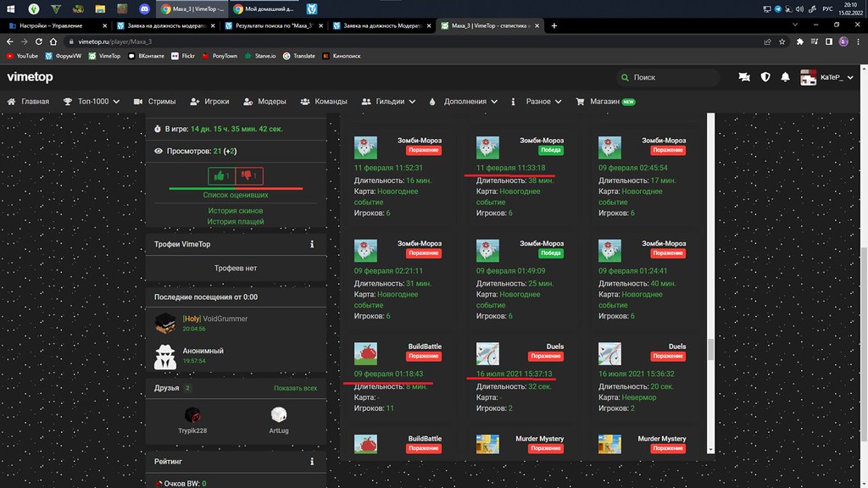Click Trypik228 friend avatar

[x=193, y=415]
